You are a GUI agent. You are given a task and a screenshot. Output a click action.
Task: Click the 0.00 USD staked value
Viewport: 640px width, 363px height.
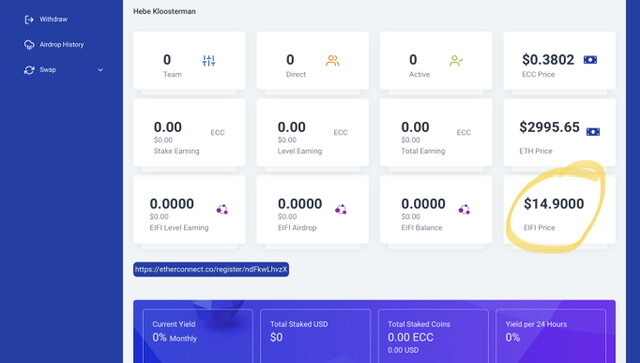coord(403,350)
